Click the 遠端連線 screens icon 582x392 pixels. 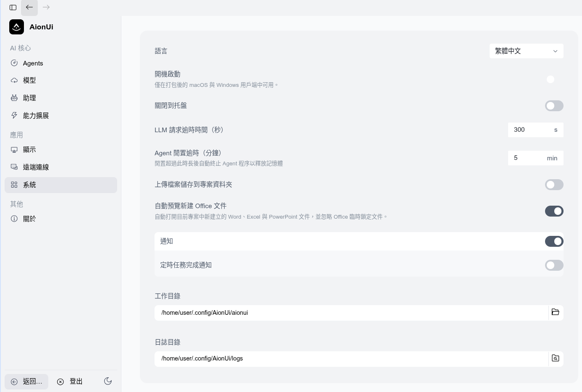14,167
